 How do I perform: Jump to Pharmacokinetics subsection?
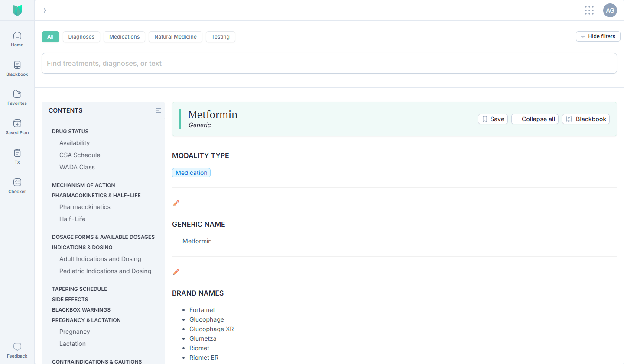tap(85, 207)
